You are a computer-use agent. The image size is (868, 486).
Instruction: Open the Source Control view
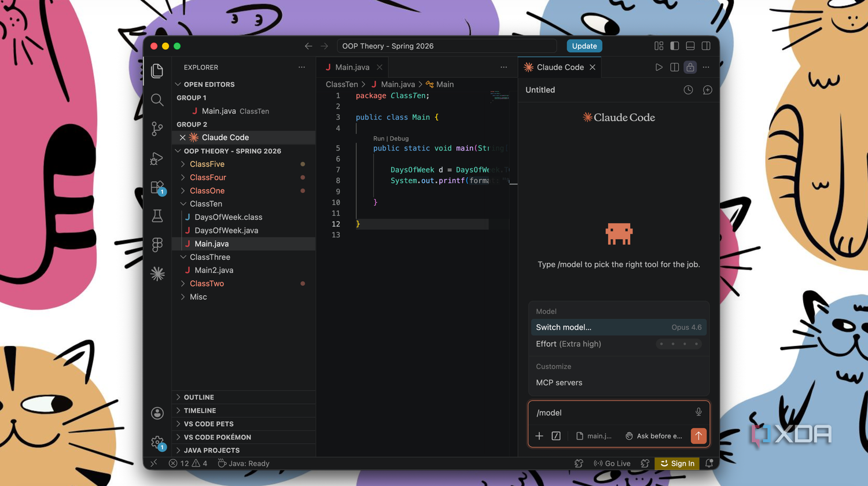[x=157, y=128]
